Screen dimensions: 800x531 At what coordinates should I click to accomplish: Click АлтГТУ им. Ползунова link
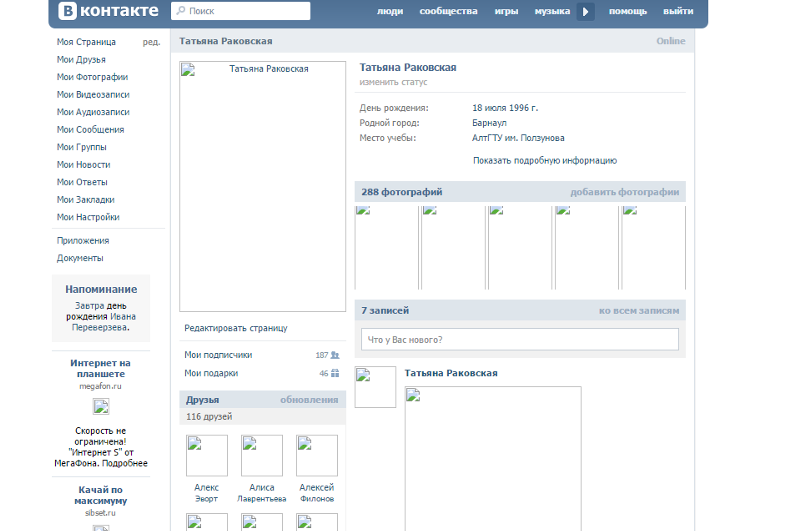click(518, 138)
